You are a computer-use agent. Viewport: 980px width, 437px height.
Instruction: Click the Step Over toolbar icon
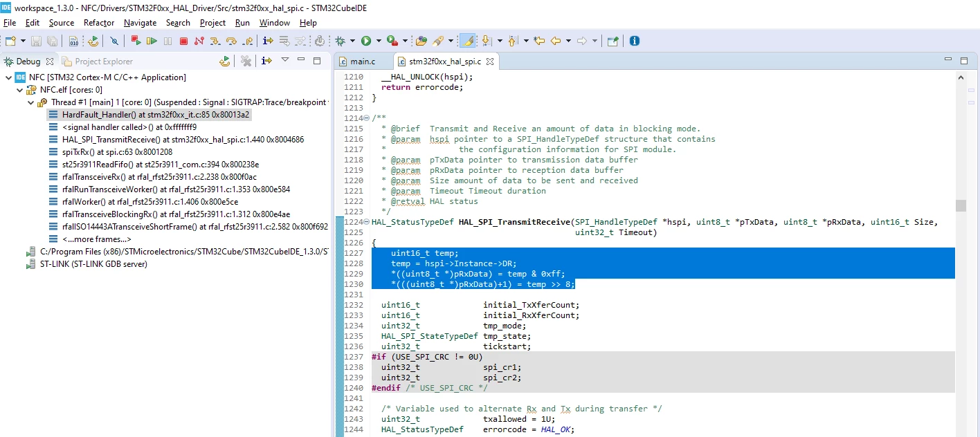[231, 41]
